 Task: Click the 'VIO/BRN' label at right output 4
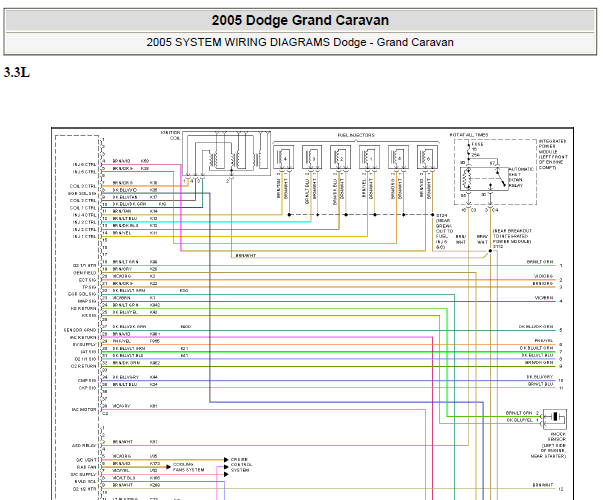click(x=544, y=298)
